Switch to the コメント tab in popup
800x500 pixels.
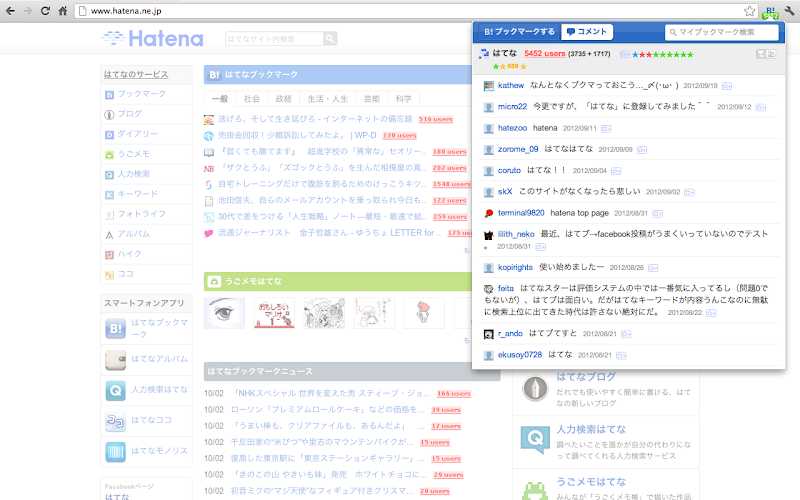click(x=587, y=32)
